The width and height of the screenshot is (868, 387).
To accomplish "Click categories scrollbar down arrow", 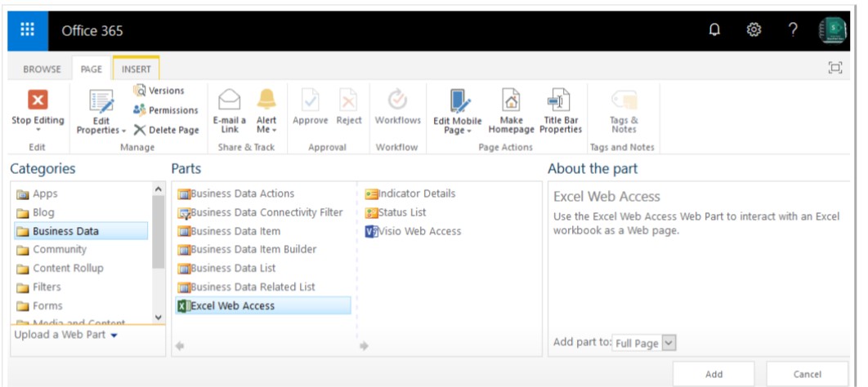I will click(159, 318).
